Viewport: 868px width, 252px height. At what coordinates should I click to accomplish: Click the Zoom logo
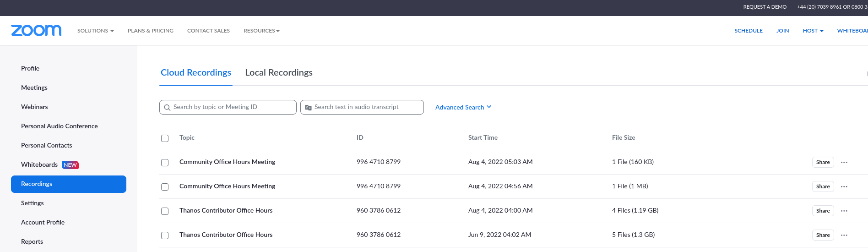(36, 31)
